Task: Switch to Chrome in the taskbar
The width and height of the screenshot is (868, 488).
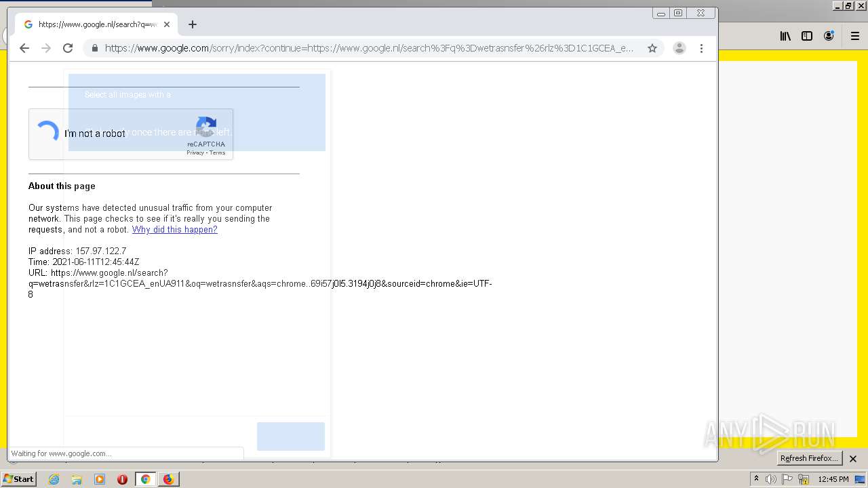Action: [145, 479]
